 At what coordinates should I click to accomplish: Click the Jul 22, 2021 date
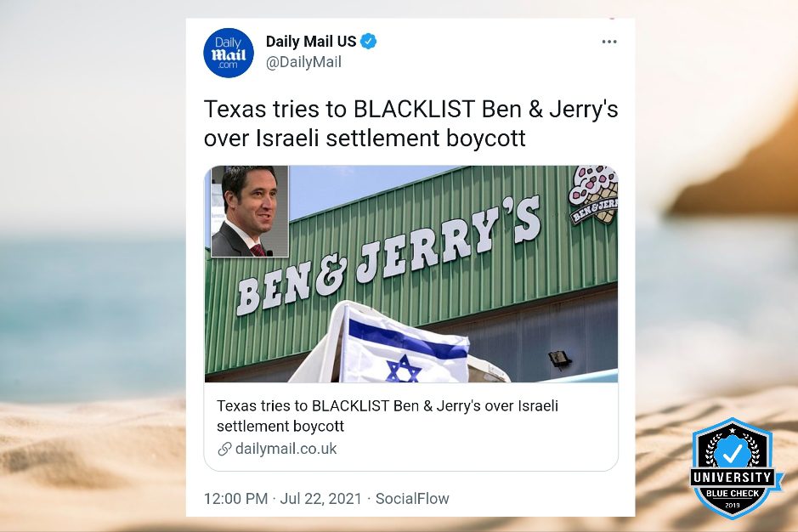click(320, 498)
